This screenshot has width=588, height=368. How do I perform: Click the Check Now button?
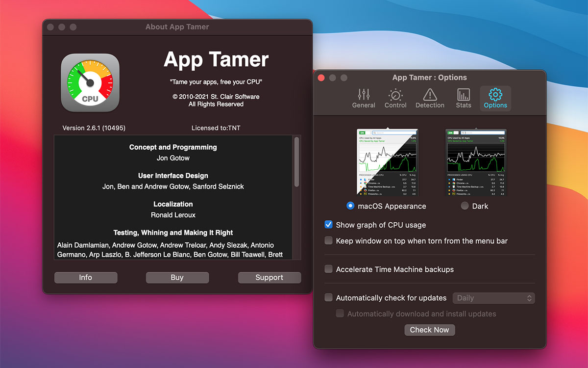(430, 330)
